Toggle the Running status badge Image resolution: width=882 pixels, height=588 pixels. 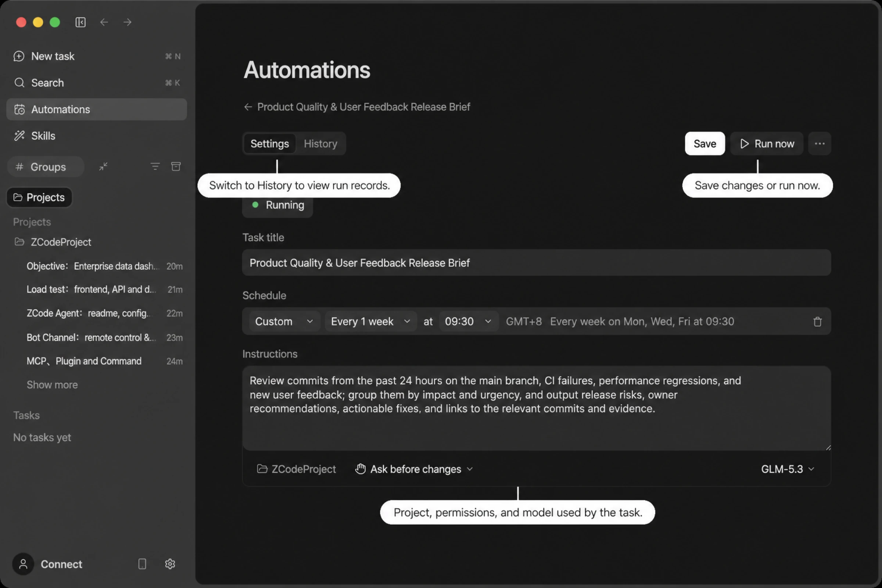pos(278,205)
